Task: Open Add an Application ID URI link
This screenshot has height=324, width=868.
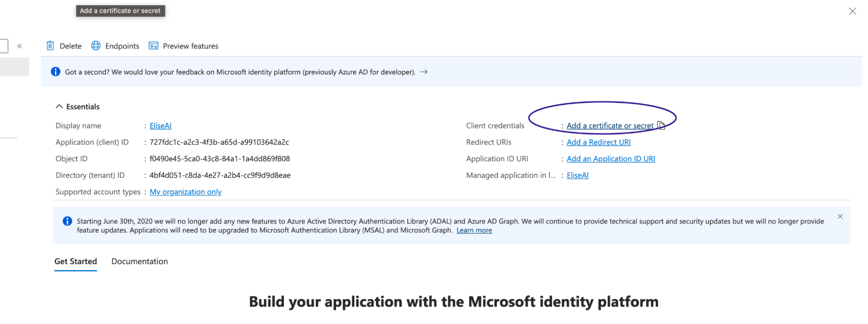Action: point(611,159)
